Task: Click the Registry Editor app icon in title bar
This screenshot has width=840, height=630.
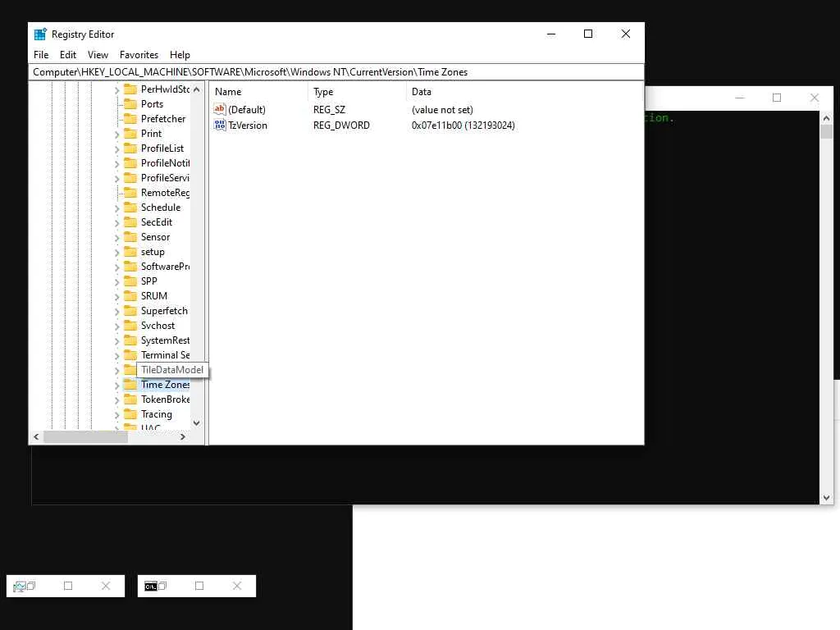Action: [40, 34]
